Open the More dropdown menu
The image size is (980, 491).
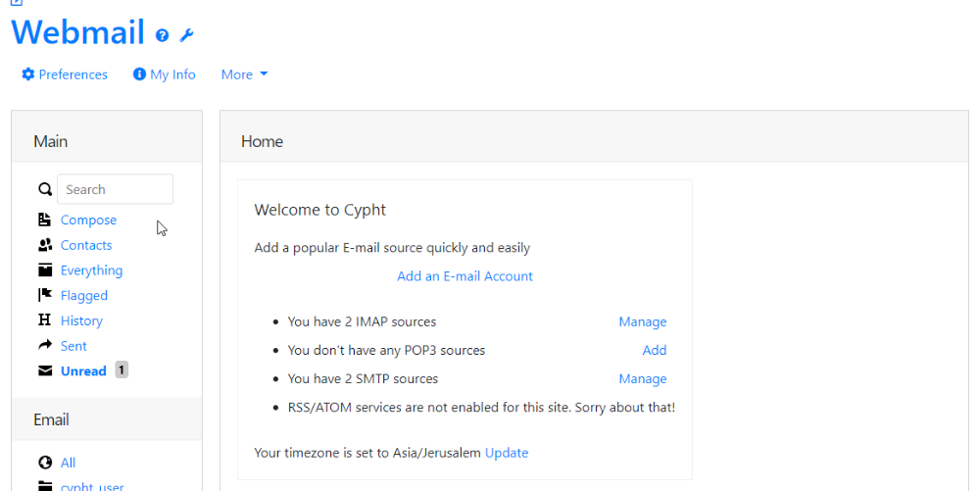click(x=244, y=74)
